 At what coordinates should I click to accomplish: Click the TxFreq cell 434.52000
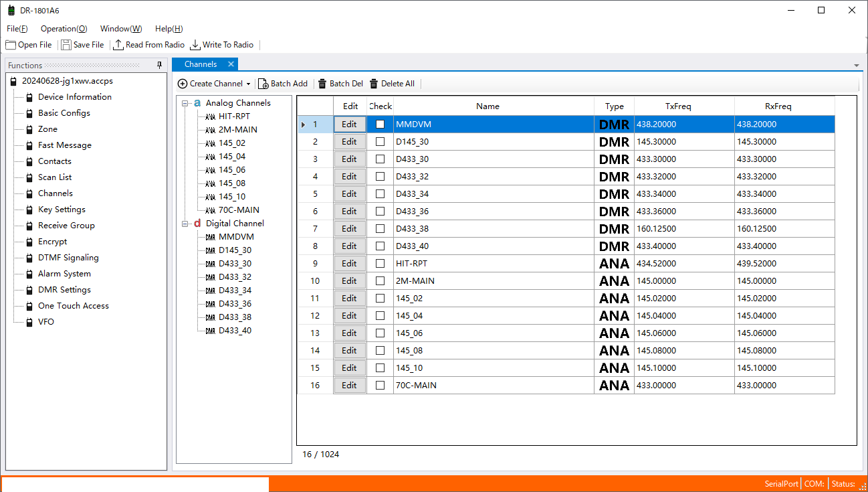[x=684, y=264]
